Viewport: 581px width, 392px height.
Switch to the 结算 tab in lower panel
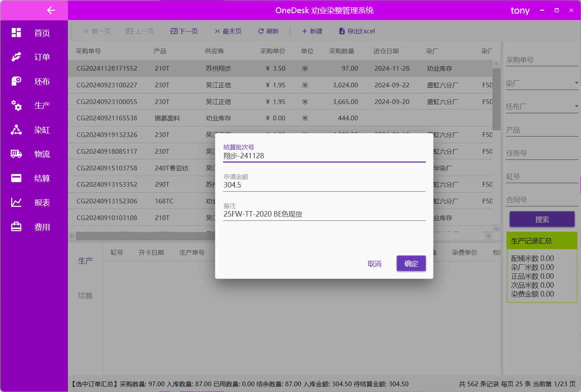[x=85, y=296]
